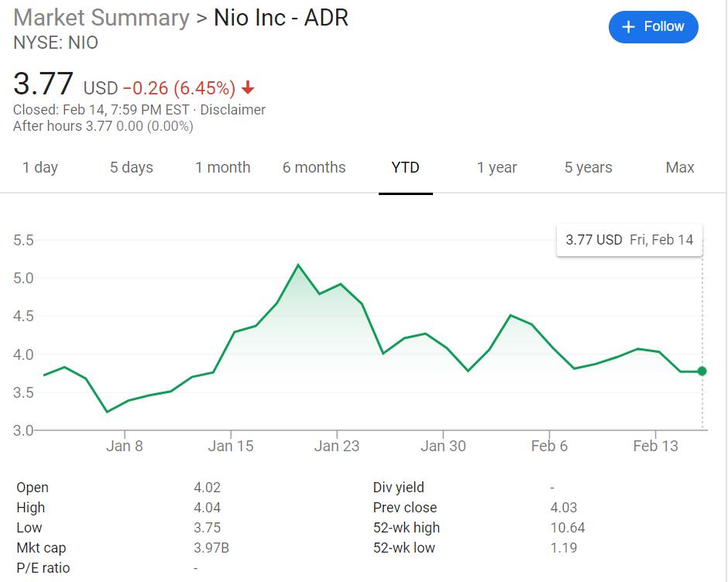Show the 5 years chart tab
Viewport: 728px width, 582px height.
pyautogui.click(x=589, y=167)
